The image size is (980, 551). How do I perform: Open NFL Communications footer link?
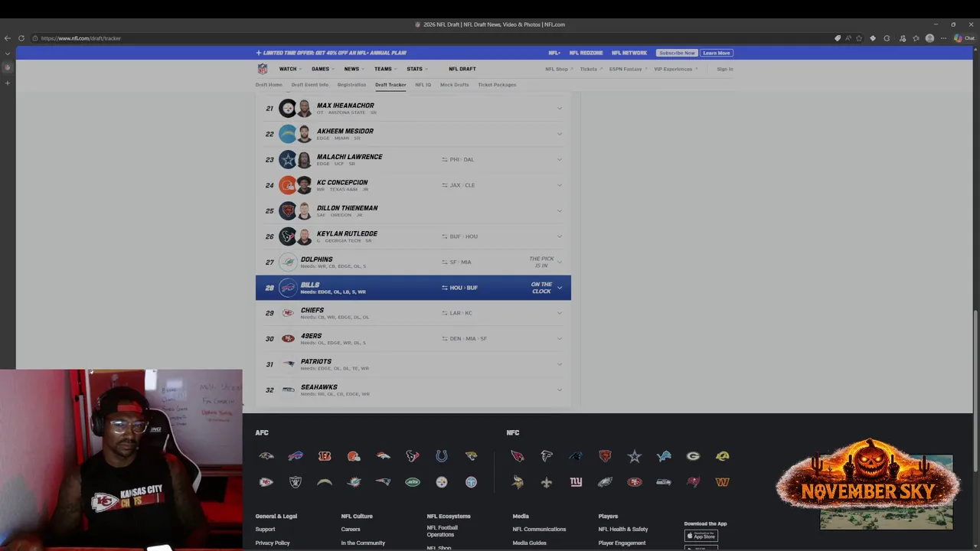[x=539, y=529]
